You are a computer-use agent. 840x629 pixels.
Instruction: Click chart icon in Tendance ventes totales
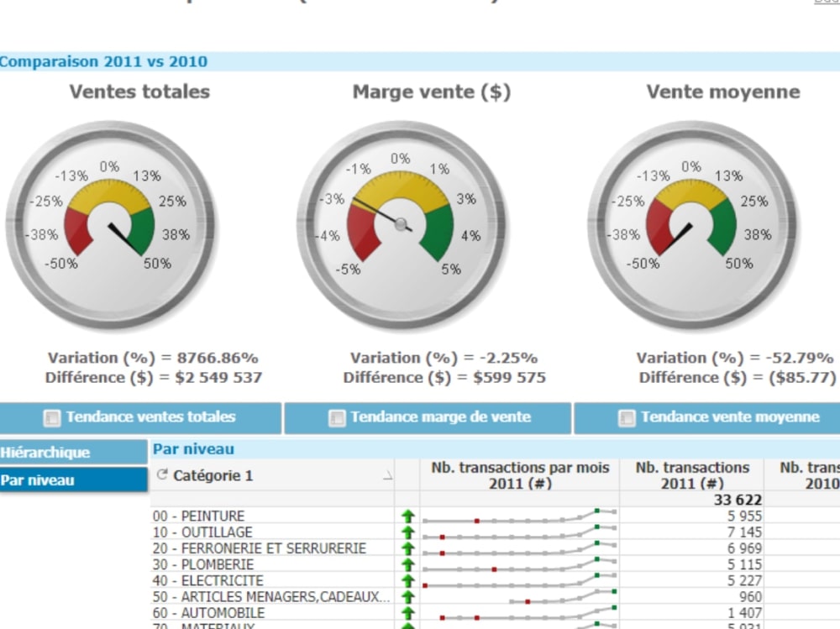pyautogui.click(x=52, y=418)
